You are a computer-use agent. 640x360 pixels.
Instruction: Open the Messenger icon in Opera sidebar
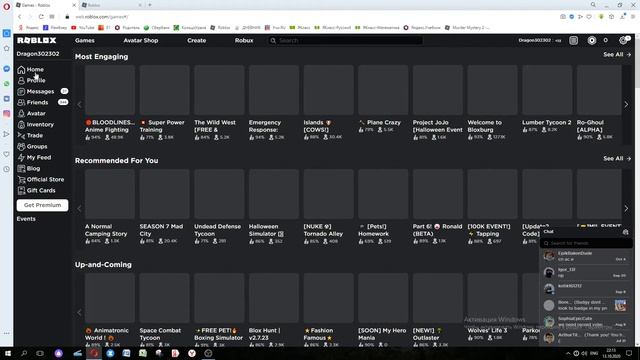coord(7,69)
